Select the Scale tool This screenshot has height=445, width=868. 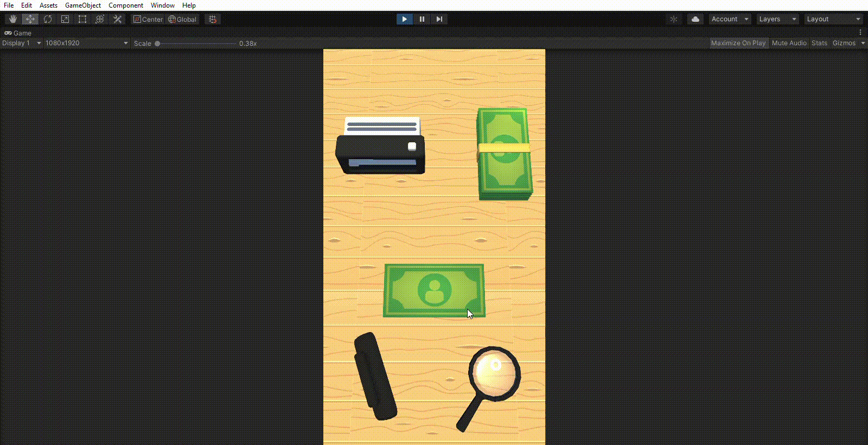click(x=65, y=19)
